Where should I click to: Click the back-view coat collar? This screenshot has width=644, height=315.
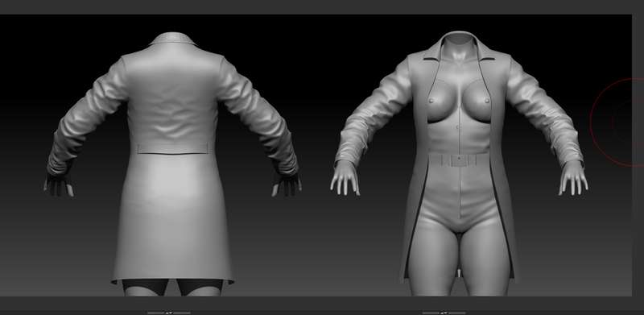tap(172, 39)
